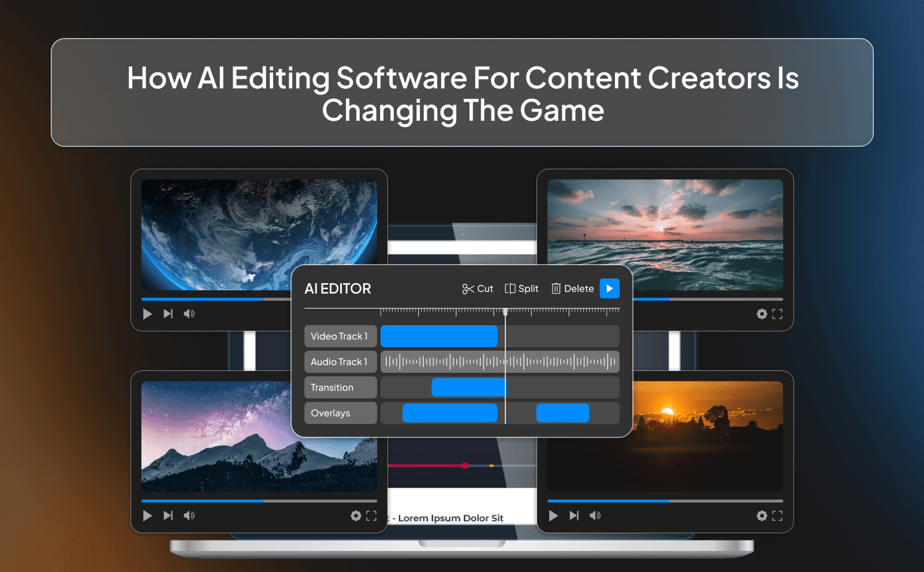Click the longer first Overlays clip
Image resolution: width=924 pixels, height=572 pixels.
tap(450, 413)
